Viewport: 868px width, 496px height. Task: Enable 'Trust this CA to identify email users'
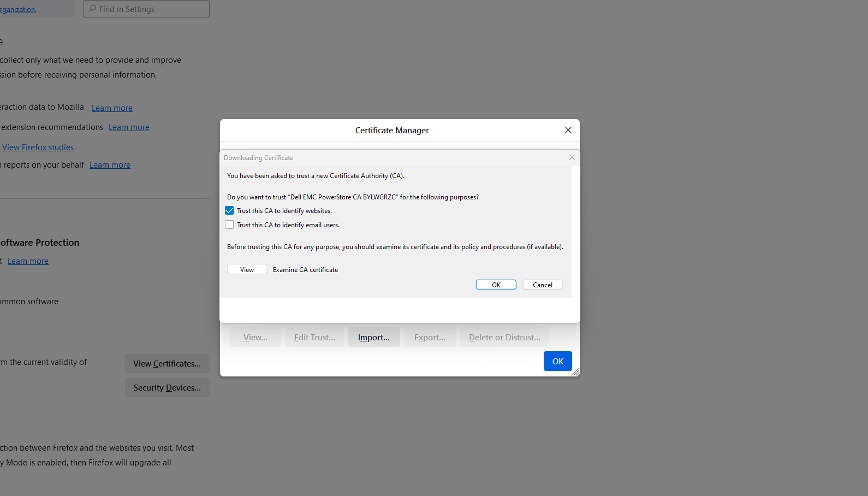pos(229,225)
